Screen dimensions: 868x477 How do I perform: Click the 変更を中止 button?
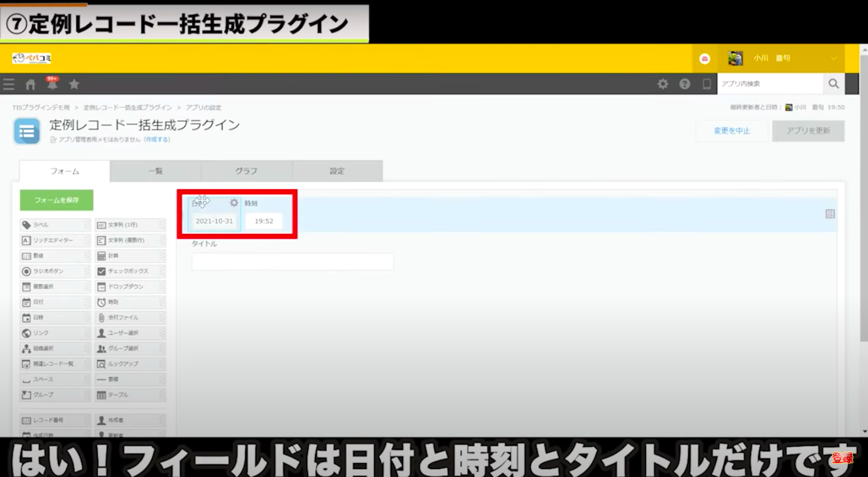[732, 131]
